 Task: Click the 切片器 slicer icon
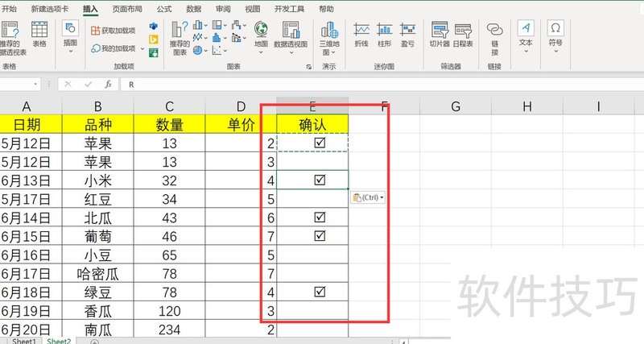439,35
